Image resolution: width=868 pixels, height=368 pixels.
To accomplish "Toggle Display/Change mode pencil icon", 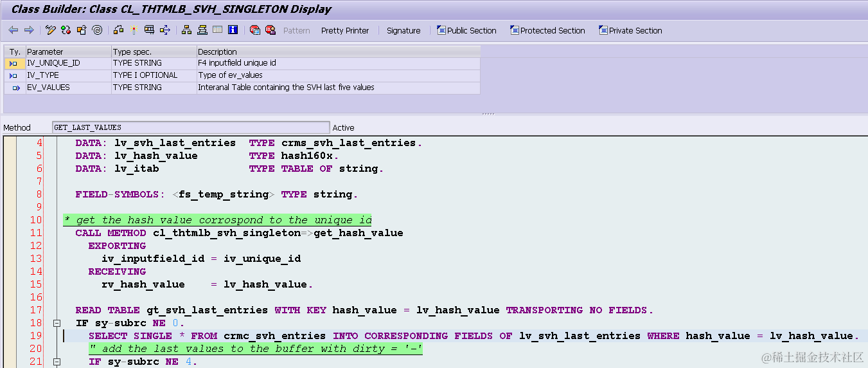I will (x=51, y=30).
